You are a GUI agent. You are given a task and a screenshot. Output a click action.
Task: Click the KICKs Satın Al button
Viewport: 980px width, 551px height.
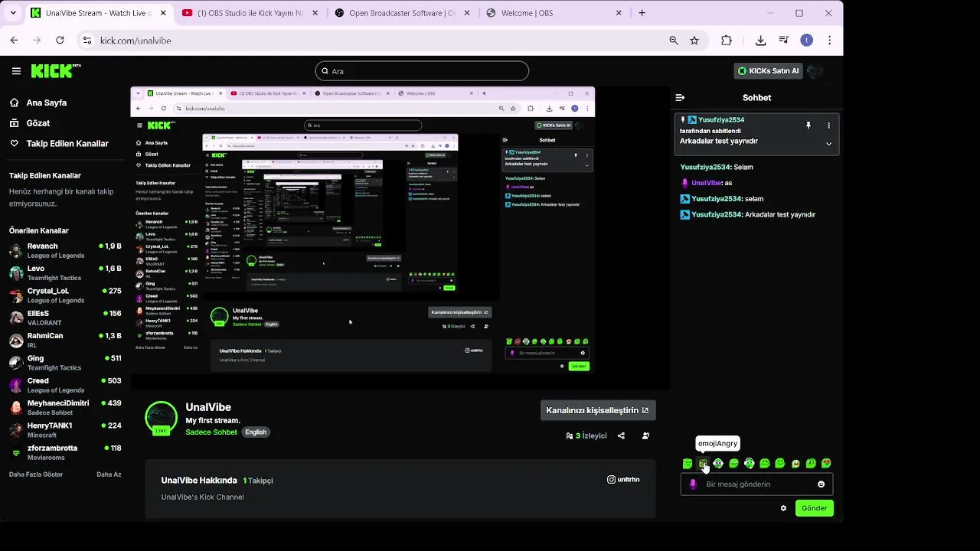coord(768,71)
